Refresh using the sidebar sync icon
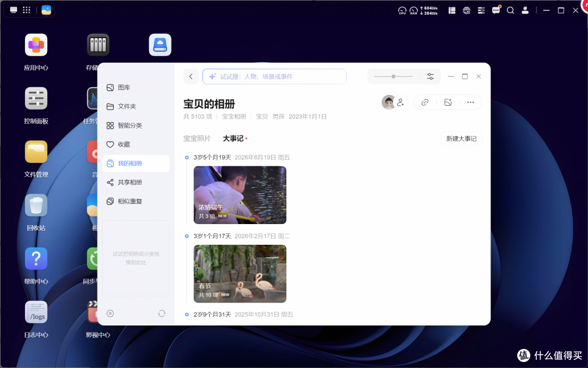The image size is (588, 368). (162, 313)
